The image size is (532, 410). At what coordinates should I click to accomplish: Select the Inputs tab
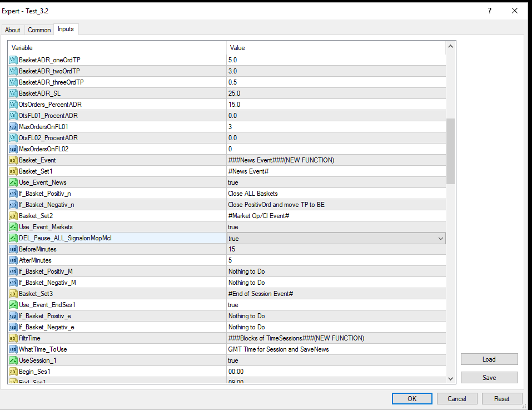click(x=66, y=29)
